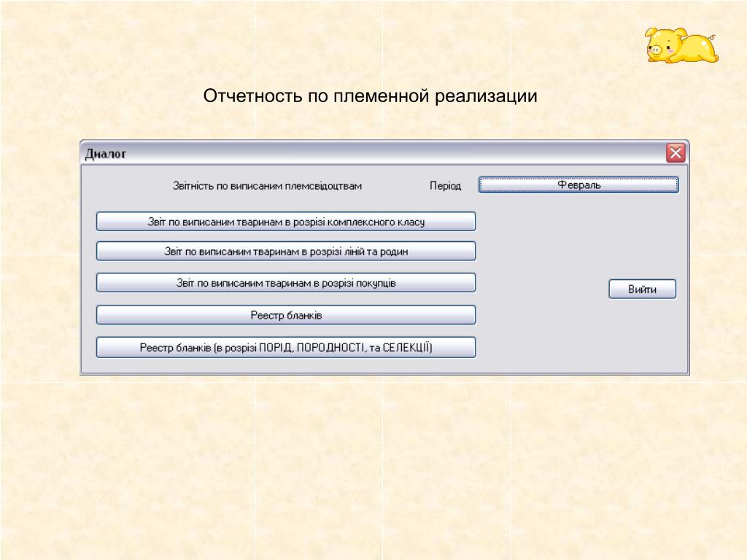Open report в розрізі покупців
747x560 pixels.
pyautogui.click(x=286, y=283)
